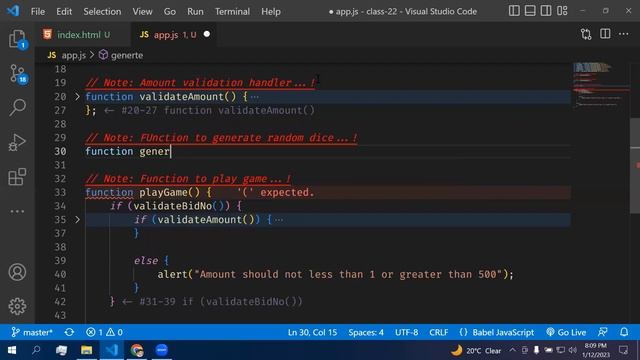
Task: Open the File menu
Action: (x=38, y=11)
